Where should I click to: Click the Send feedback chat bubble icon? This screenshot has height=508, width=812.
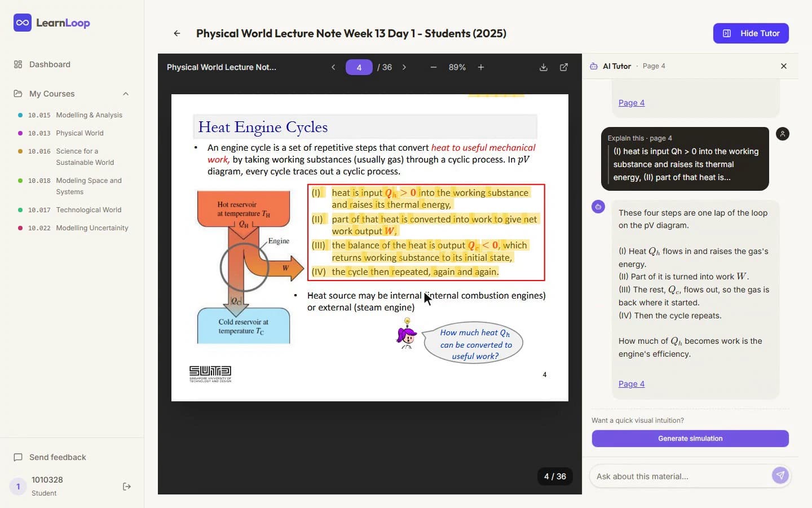click(18, 457)
